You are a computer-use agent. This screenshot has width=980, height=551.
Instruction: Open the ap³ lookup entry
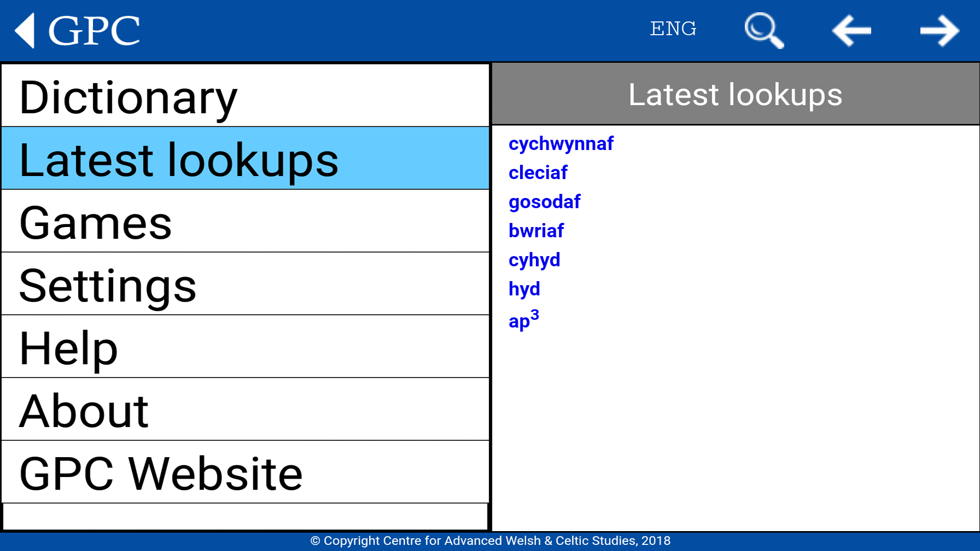[x=523, y=321]
